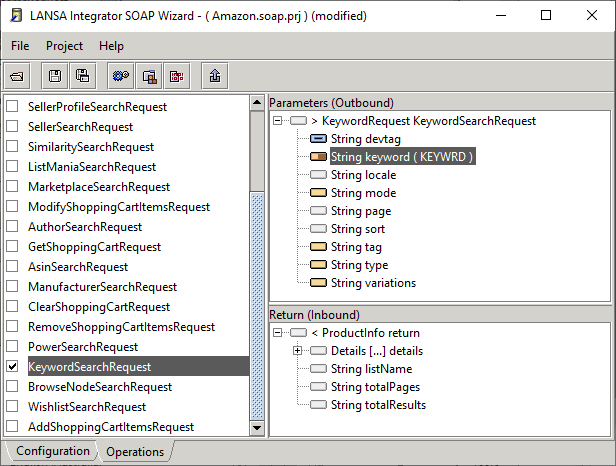Viewport: 616px width, 466px height.
Task: Click the red binary code toolbar icon
Action: pos(177,76)
